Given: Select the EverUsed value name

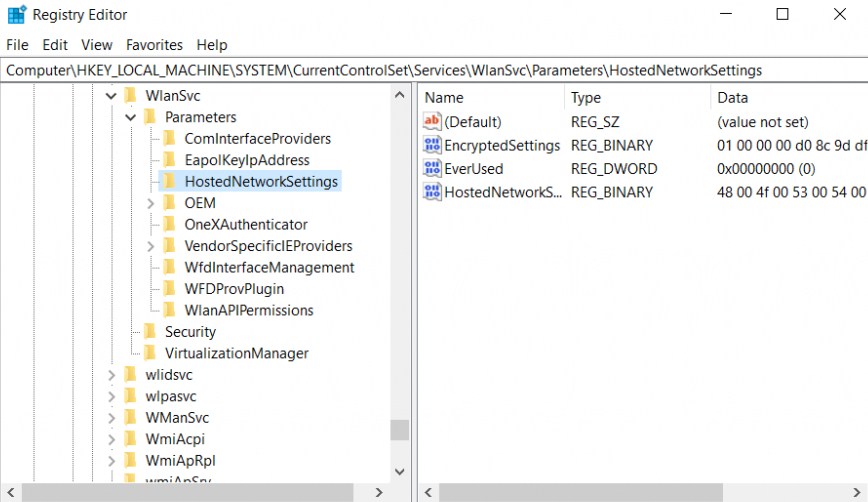Looking at the screenshot, I should tap(474, 169).
